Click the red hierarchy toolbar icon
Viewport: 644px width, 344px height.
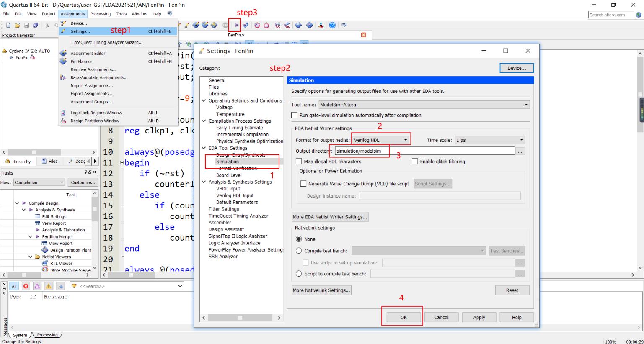click(x=321, y=25)
